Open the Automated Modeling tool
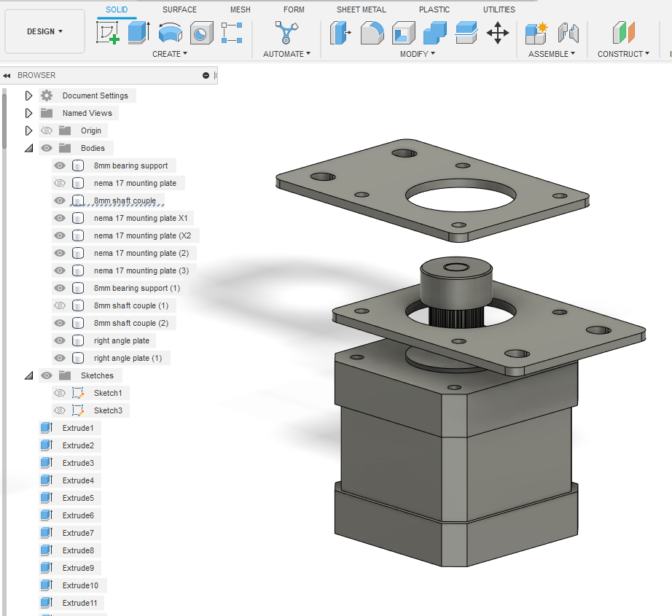The height and width of the screenshot is (616, 672). click(286, 33)
